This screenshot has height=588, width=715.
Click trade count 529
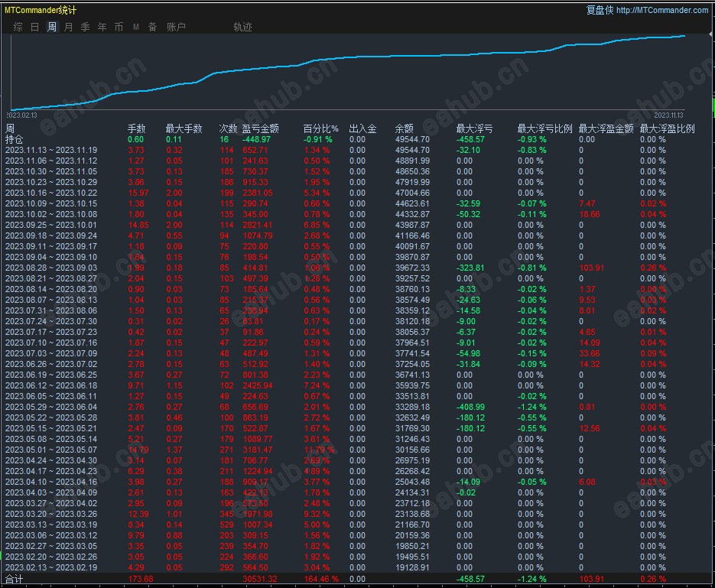[x=226, y=525]
